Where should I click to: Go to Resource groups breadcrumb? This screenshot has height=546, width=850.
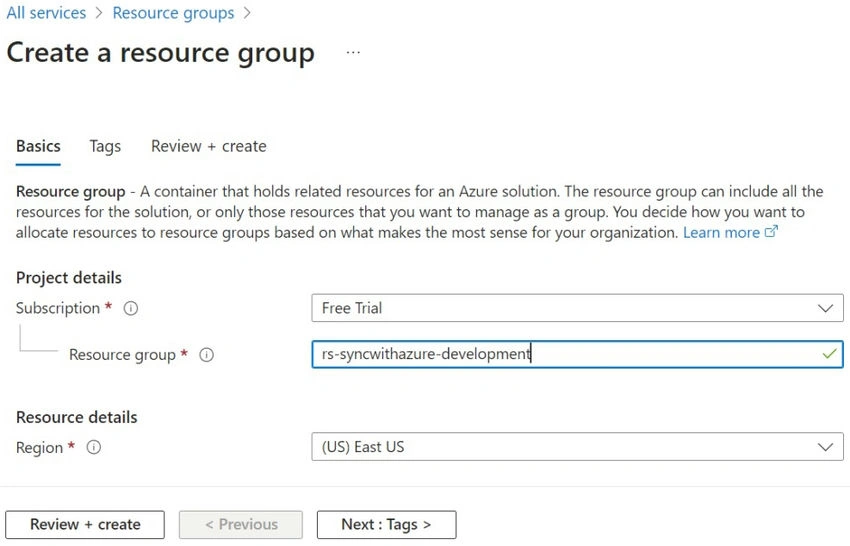point(173,13)
